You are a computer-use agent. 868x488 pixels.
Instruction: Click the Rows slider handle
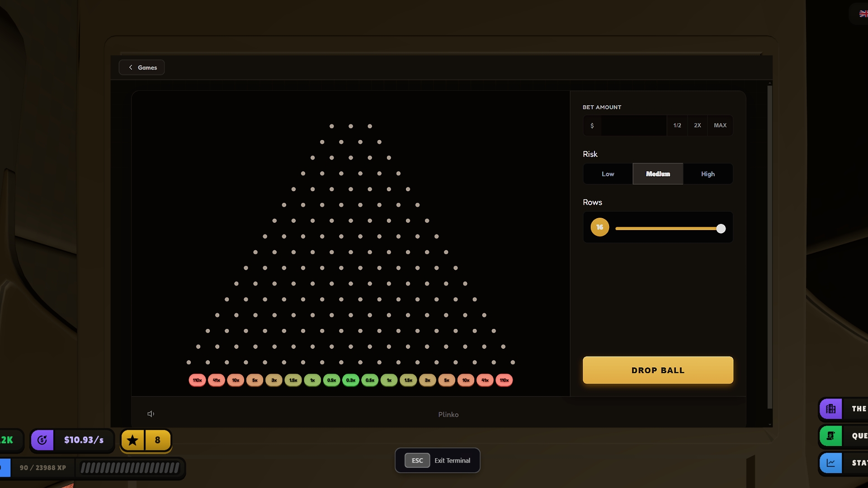coord(721,229)
